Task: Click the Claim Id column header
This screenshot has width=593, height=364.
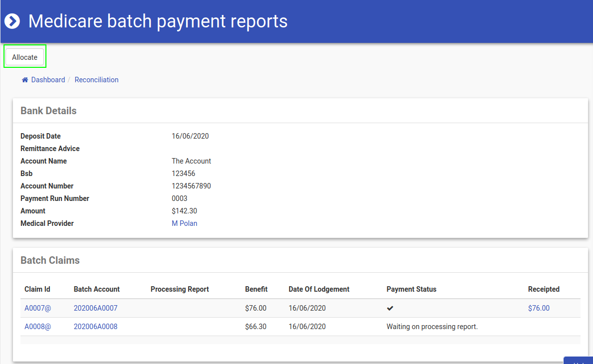Action: pos(37,289)
